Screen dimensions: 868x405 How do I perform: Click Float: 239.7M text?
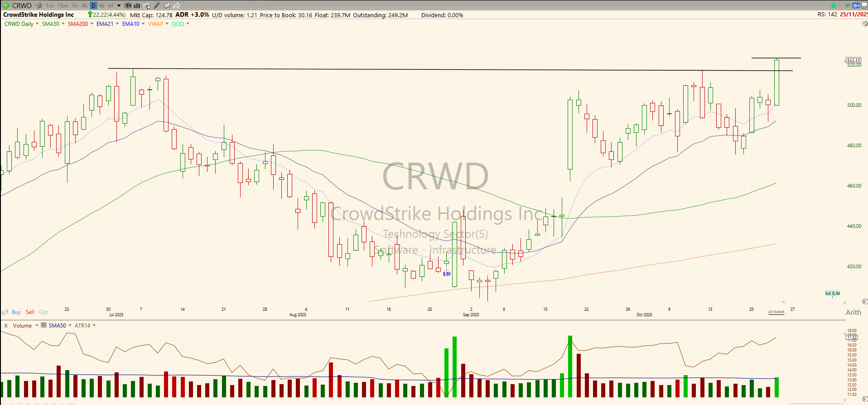point(333,15)
